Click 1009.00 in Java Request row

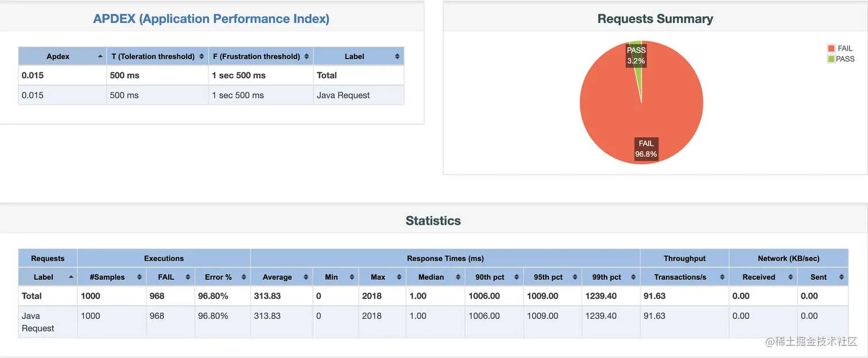(x=542, y=315)
